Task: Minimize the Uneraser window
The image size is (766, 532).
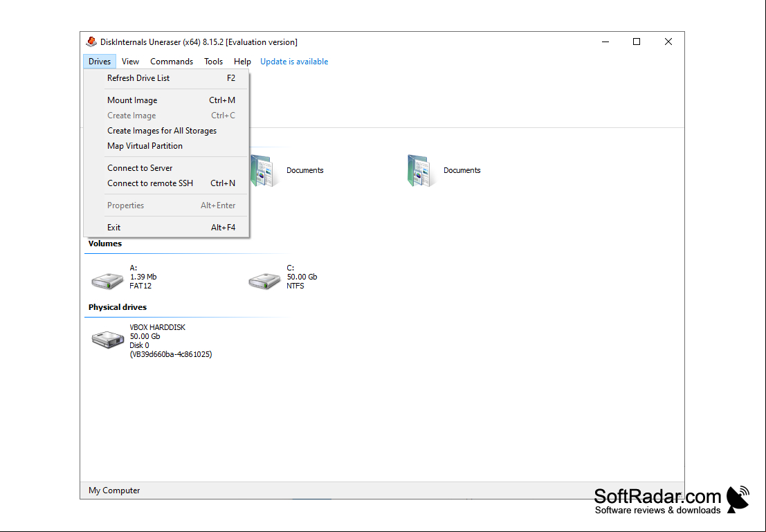Action: coord(605,42)
